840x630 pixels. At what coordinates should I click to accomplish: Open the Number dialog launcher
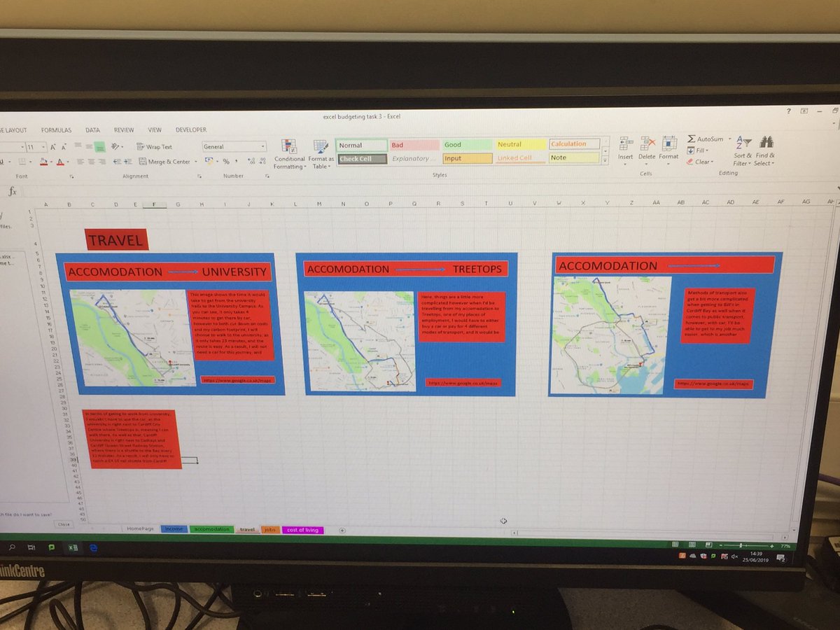[267, 176]
